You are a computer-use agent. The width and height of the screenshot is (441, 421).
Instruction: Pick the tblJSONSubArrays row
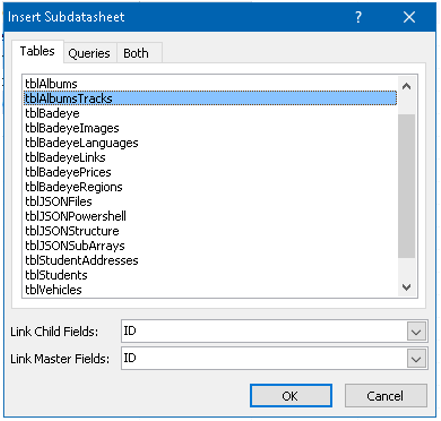tap(210, 246)
